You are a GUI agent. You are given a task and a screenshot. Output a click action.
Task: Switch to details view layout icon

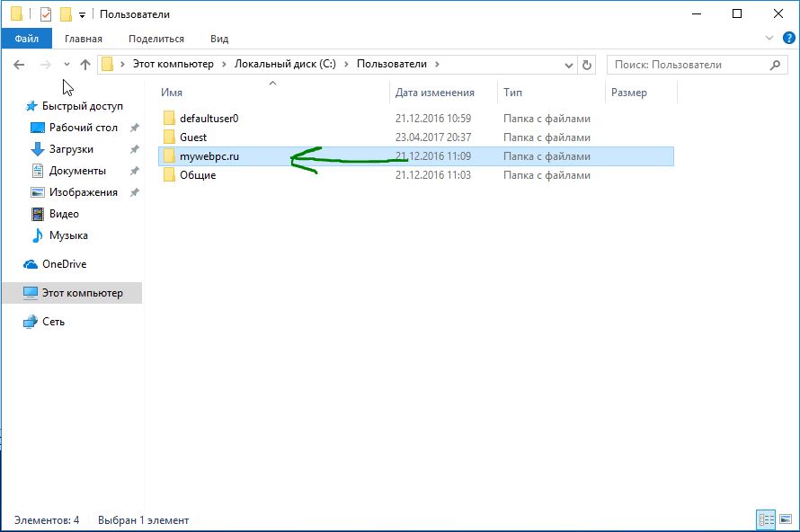[766, 519]
